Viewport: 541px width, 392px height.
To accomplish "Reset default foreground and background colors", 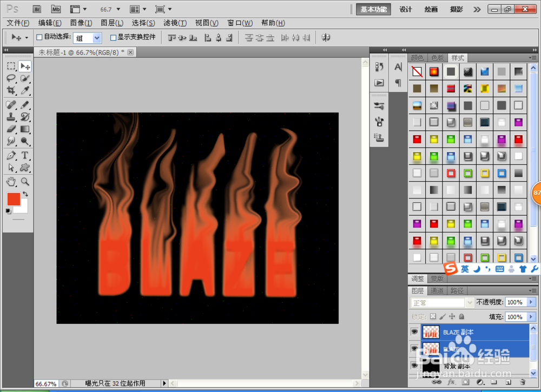I will 8,211.
